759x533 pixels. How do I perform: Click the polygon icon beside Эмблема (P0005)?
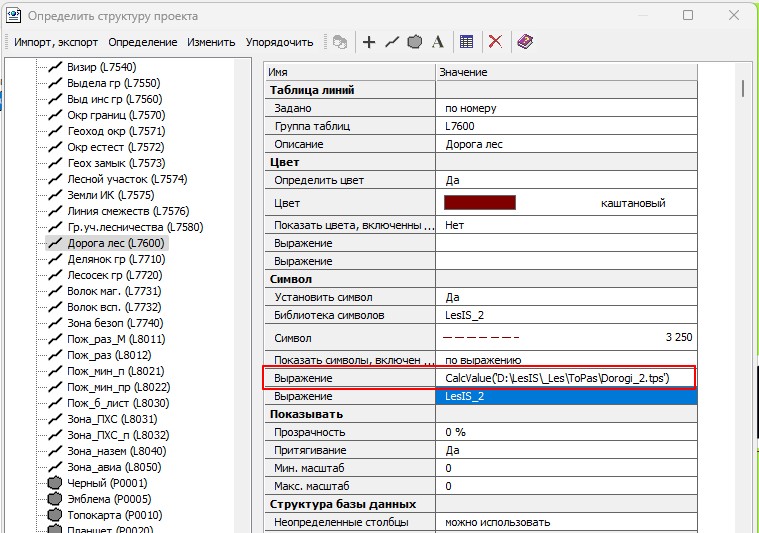click(55, 499)
